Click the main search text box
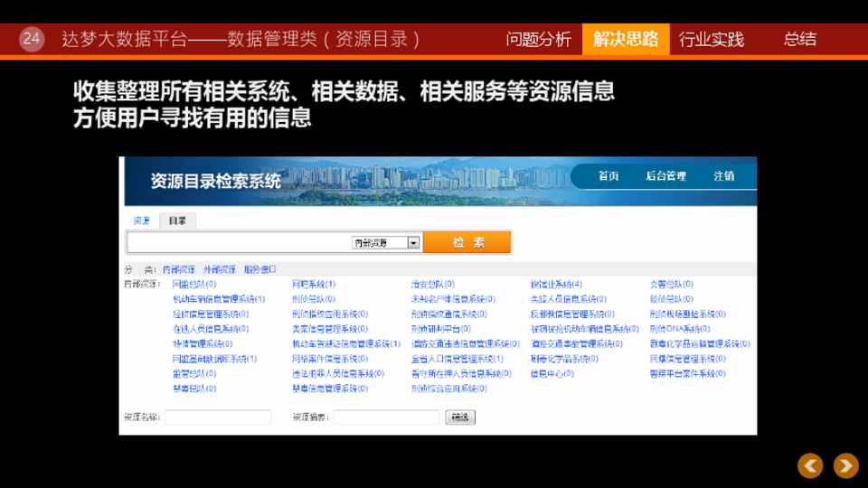 (239, 243)
